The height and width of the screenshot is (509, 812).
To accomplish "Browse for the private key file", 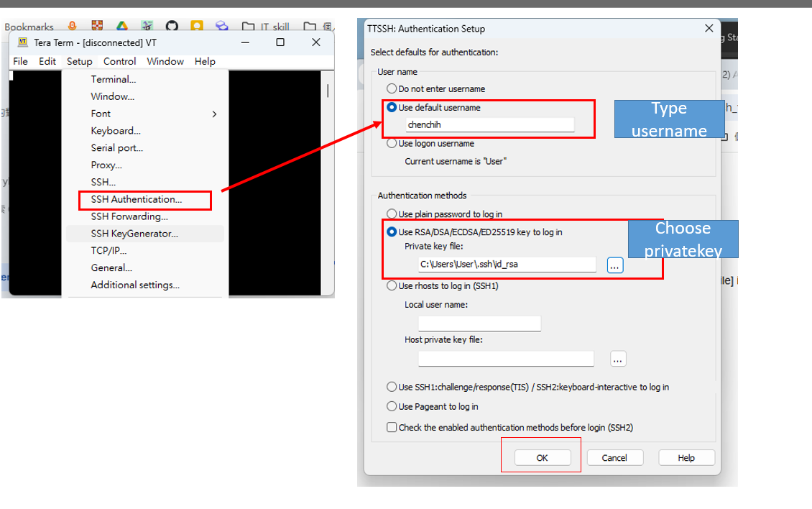I will 614,265.
